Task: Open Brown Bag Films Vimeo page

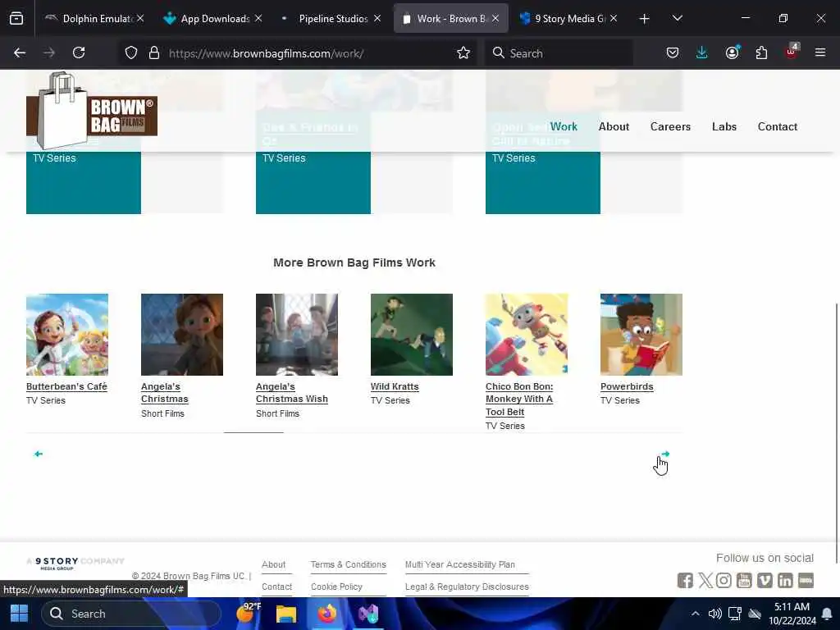Action: click(x=765, y=580)
